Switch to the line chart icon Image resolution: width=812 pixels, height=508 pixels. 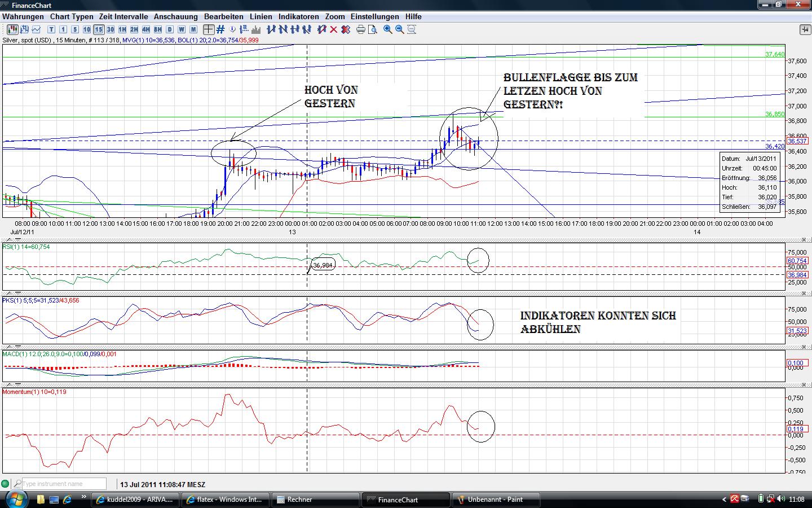click(36, 29)
